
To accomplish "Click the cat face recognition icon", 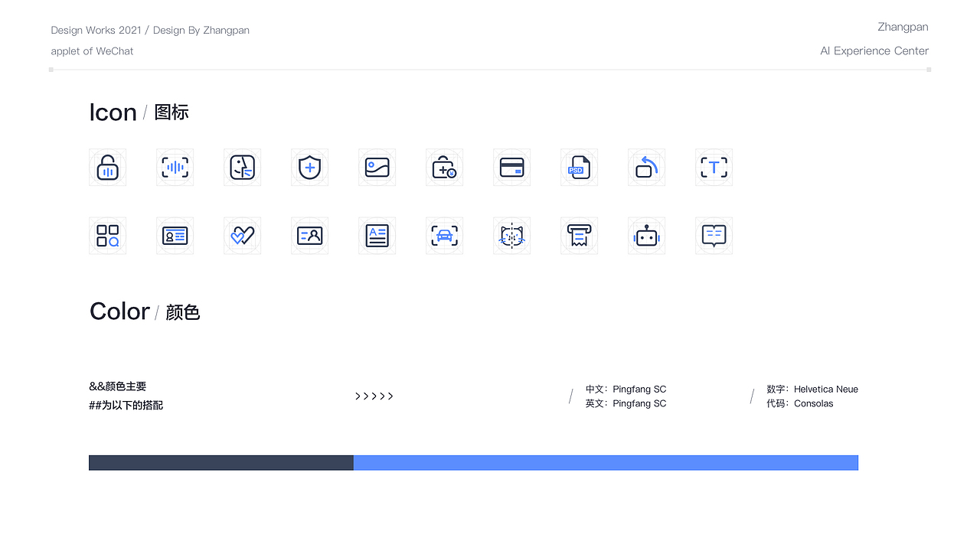I will click(x=511, y=236).
